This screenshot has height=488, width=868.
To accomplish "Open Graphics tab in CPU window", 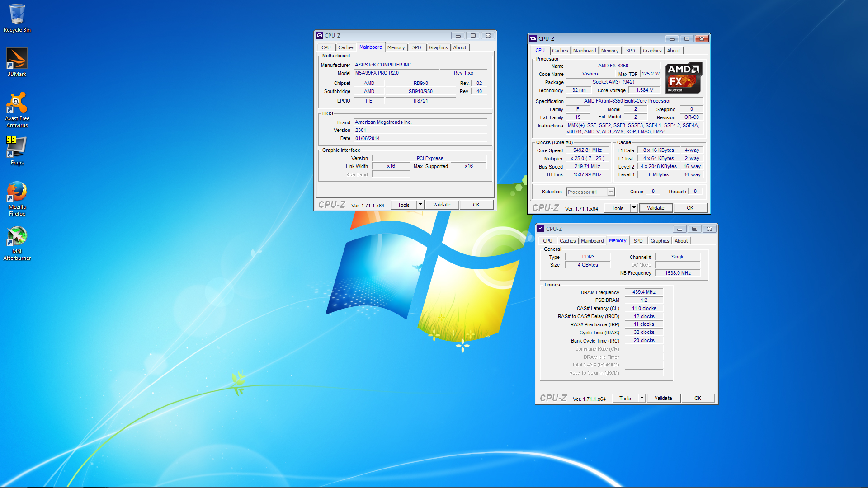I will click(x=652, y=51).
